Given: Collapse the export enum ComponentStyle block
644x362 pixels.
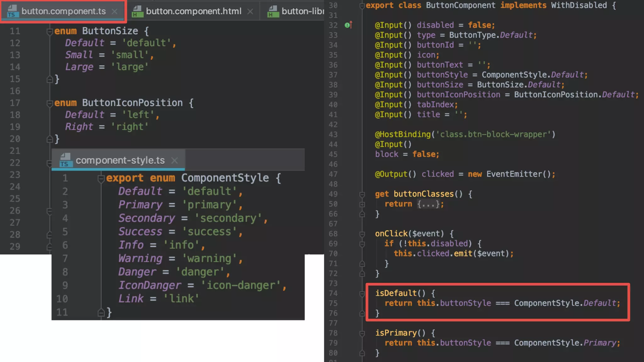Looking at the screenshot, I should coord(101,178).
